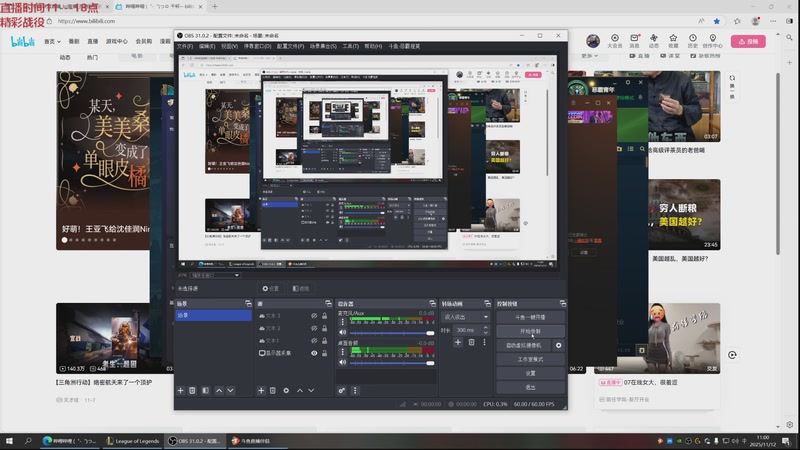Click the 启动虚拟摄像机 button

tap(524, 345)
